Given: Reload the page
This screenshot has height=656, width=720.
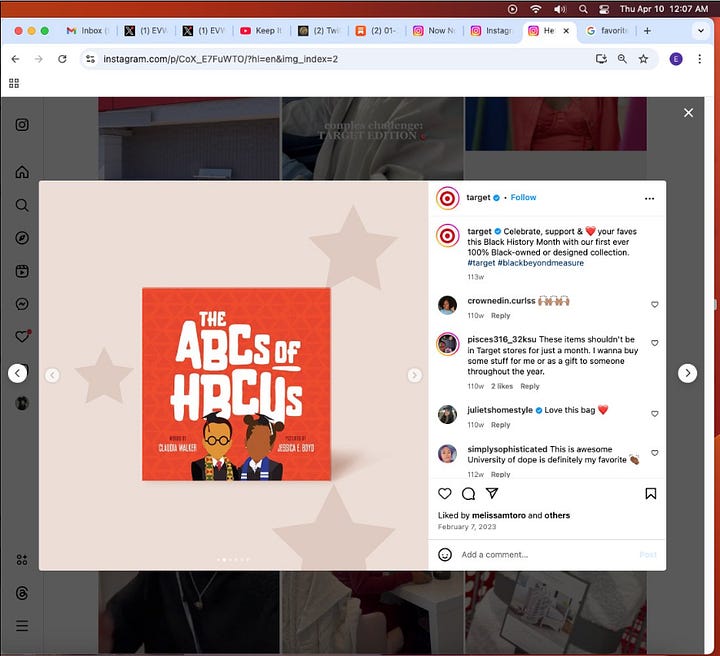Looking at the screenshot, I should click(x=62, y=59).
